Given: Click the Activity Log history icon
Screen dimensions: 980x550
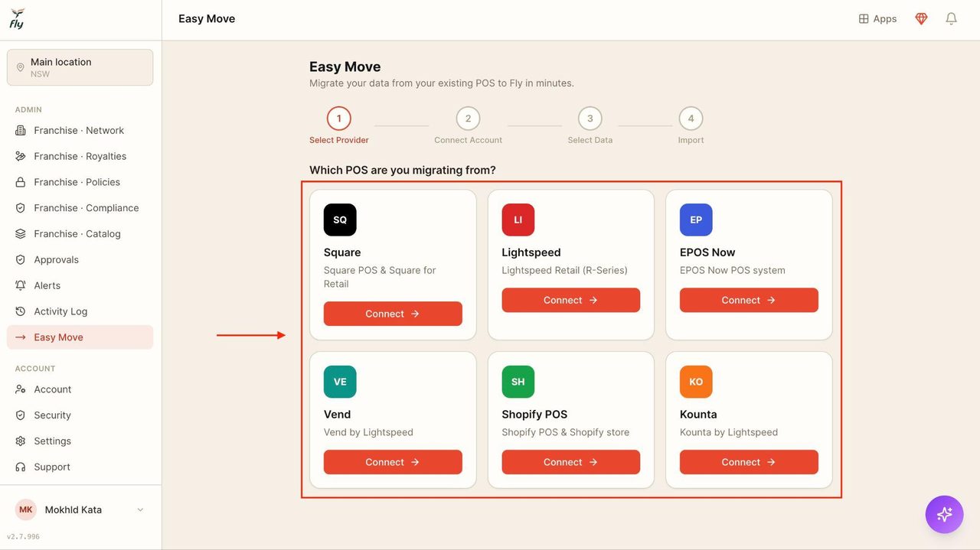Looking at the screenshot, I should click(x=21, y=311).
